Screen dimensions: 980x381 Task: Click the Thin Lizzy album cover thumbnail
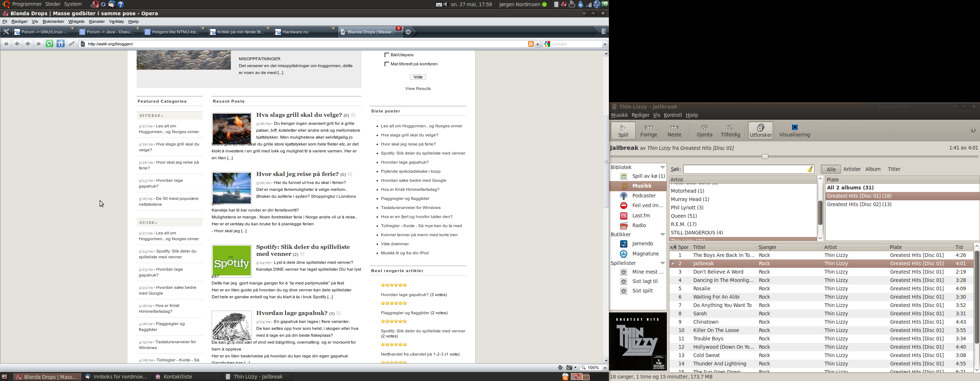tap(638, 341)
